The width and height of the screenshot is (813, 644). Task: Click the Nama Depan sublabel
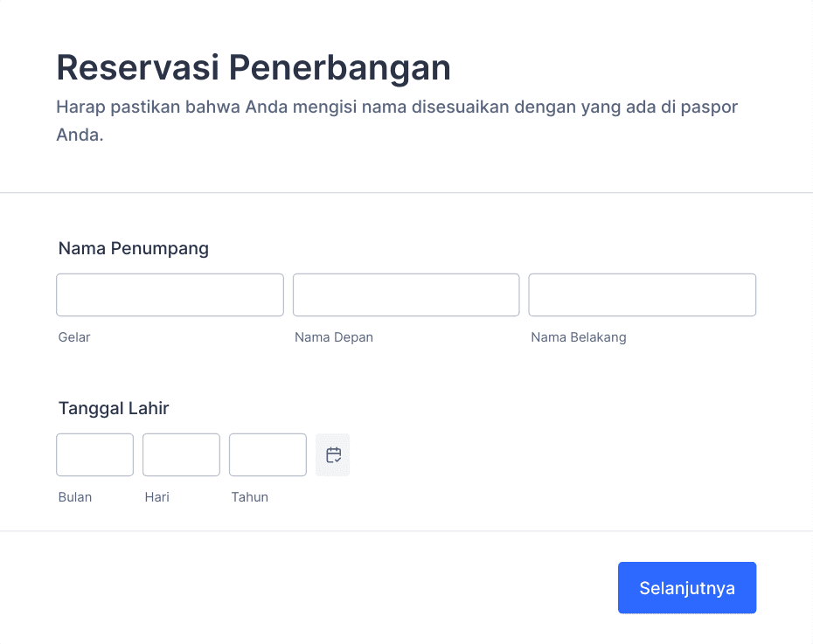(x=334, y=337)
